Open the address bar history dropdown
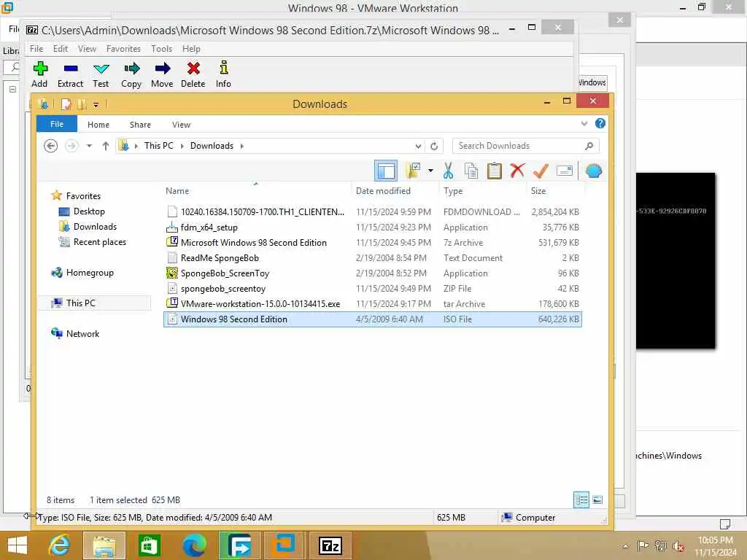The width and height of the screenshot is (747, 560). [x=418, y=146]
